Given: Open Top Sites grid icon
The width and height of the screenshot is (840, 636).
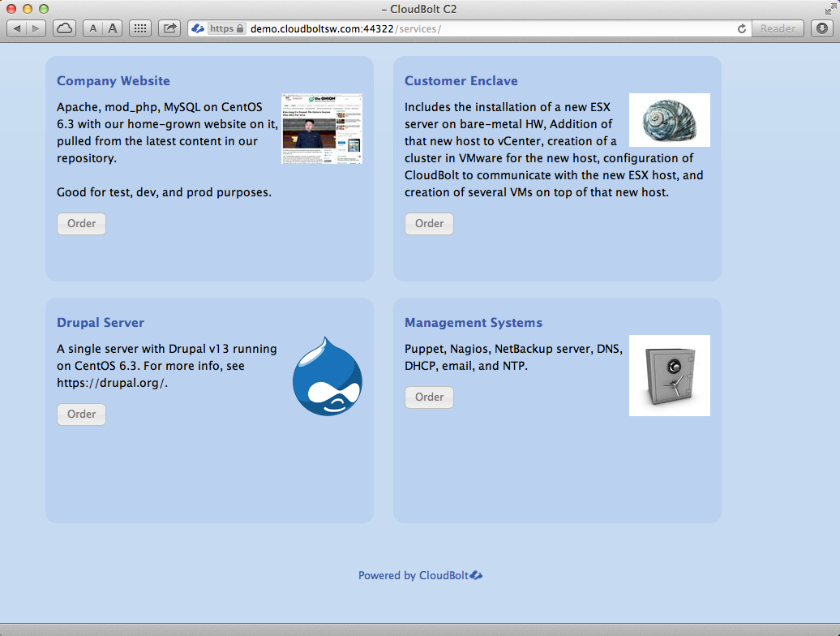Looking at the screenshot, I should click(139, 28).
